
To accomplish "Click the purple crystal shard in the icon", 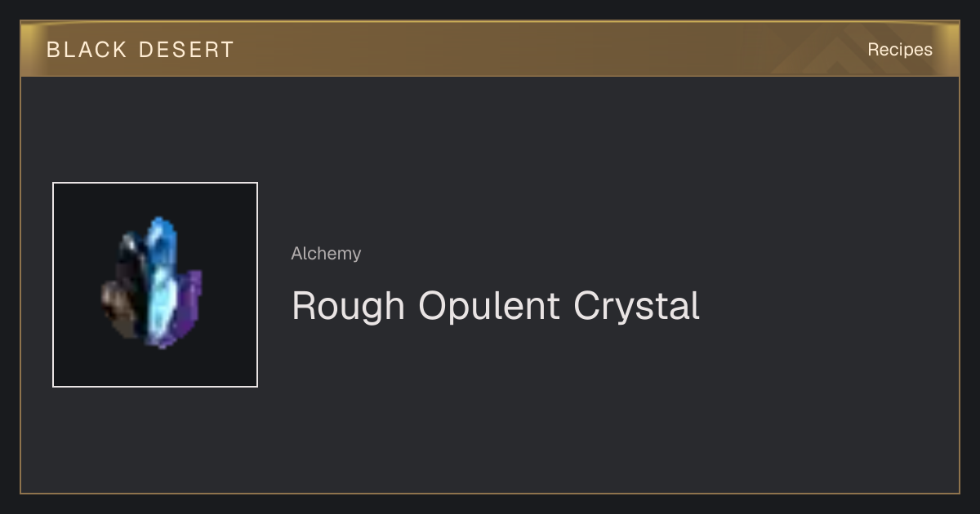I will click(x=188, y=306).
